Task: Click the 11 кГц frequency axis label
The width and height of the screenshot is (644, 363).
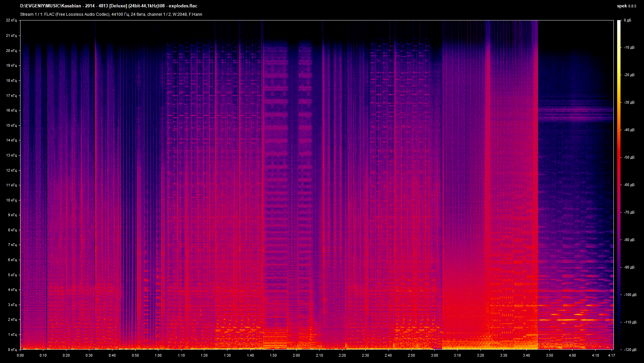Action: click(12, 186)
